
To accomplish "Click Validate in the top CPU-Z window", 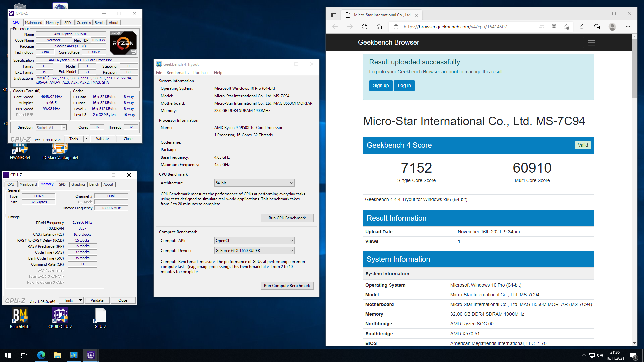I will pyautogui.click(x=102, y=139).
